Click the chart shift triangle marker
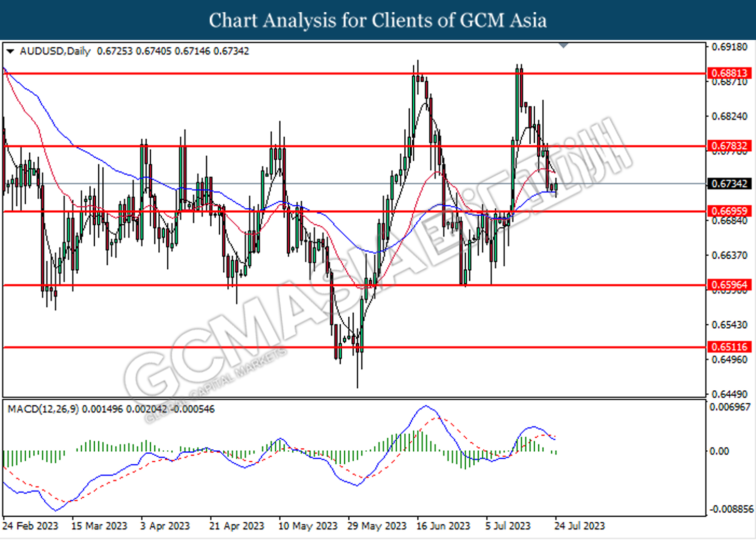The height and width of the screenshot is (540, 756). point(563,45)
